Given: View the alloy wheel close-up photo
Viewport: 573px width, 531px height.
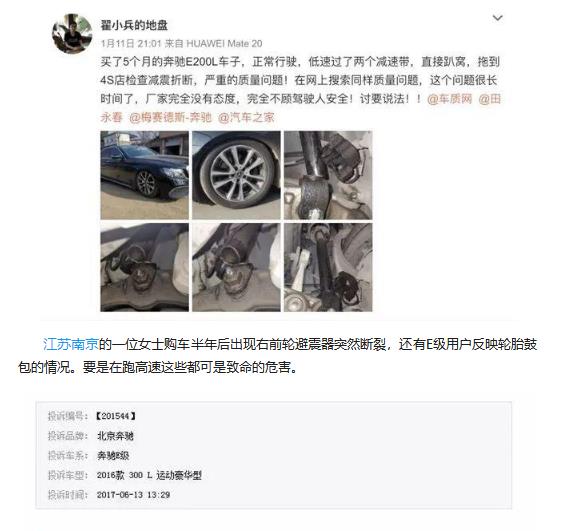Looking at the screenshot, I should (236, 175).
